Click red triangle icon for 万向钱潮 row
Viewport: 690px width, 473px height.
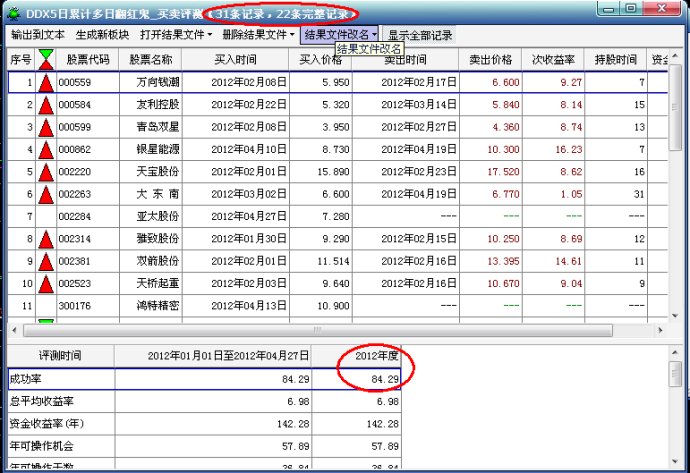pyautogui.click(x=46, y=83)
